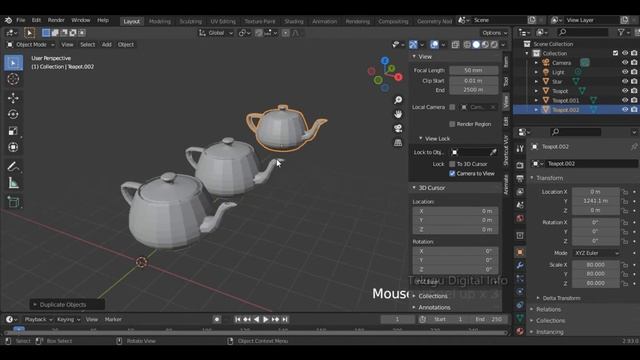Open Marker menu in timeline
The width and height of the screenshot is (640, 360).
click(x=113, y=320)
